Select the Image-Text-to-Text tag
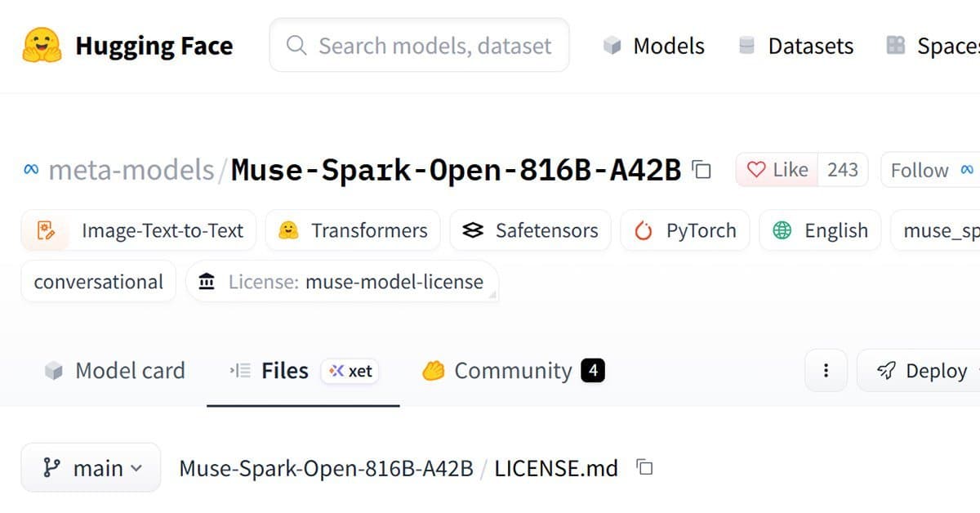The height and width of the screenshot is (513, 980). click(138, 230)
